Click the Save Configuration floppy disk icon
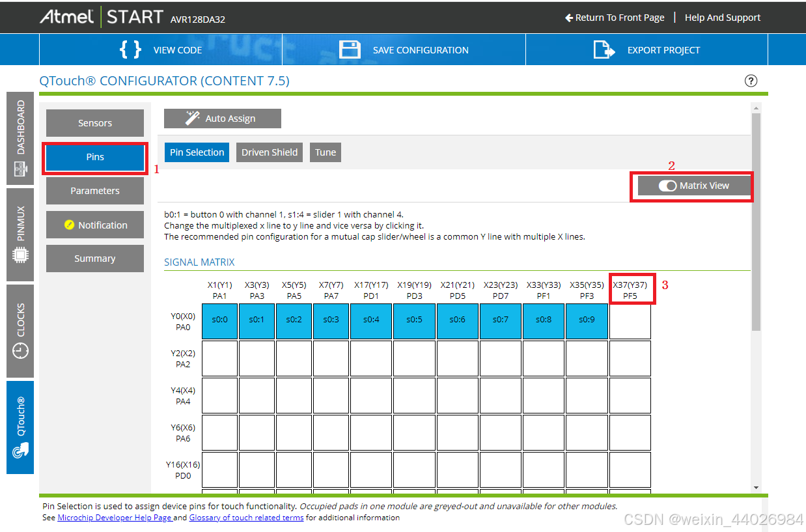The image size is (806, 532). pos(350,49)
